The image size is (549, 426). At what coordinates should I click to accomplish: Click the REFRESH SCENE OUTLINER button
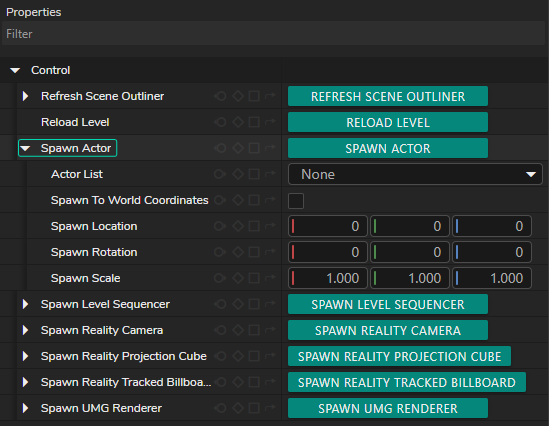[388, 96]
